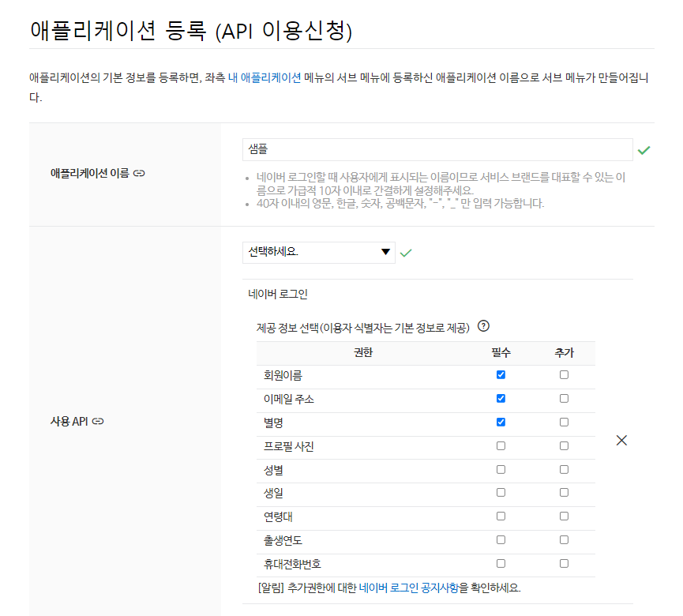Click the dropdown arrow of 선택하세요
Image resolution: width=683 pixels, height=616 pixels.
click(385, 252)
